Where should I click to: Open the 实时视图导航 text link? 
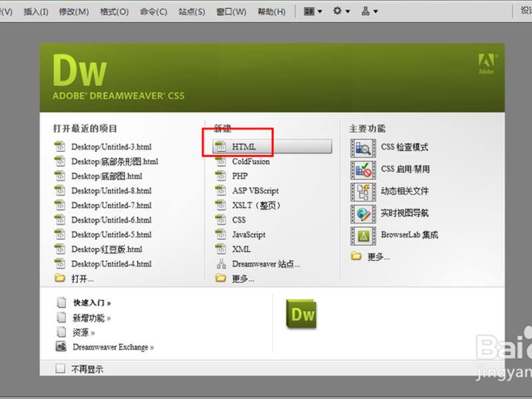point(405,213)
